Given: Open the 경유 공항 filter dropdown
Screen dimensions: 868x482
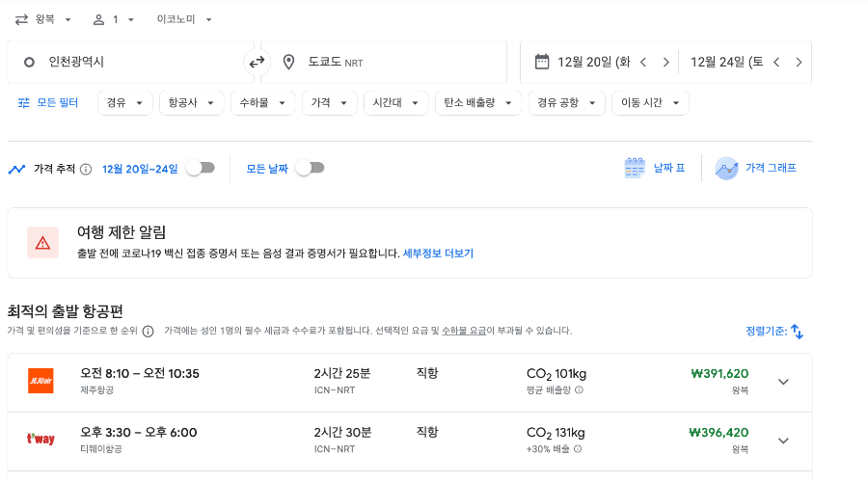Looking at the screenshot, I should pos(566,103).
